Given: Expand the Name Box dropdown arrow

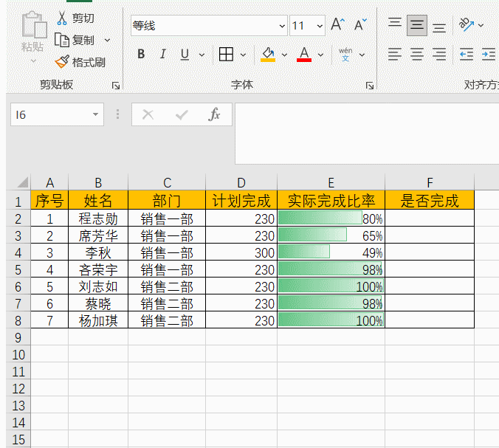Looking at the screenshot, I should [95, 115].
